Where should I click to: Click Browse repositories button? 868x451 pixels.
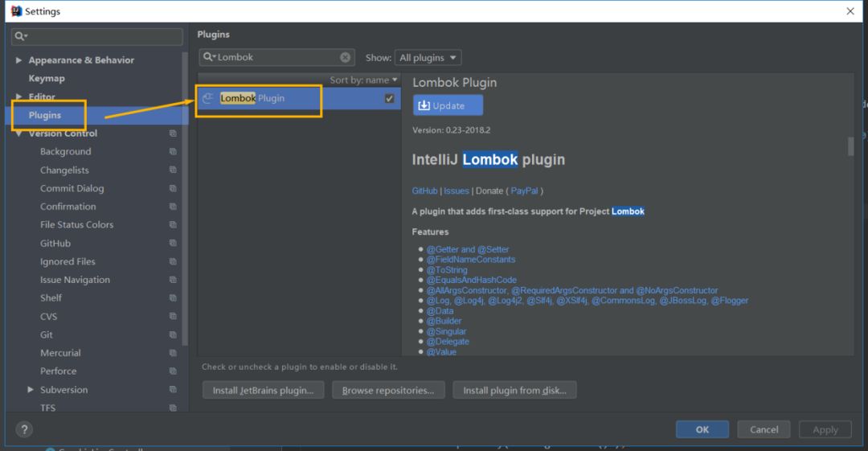click(388, 390)
